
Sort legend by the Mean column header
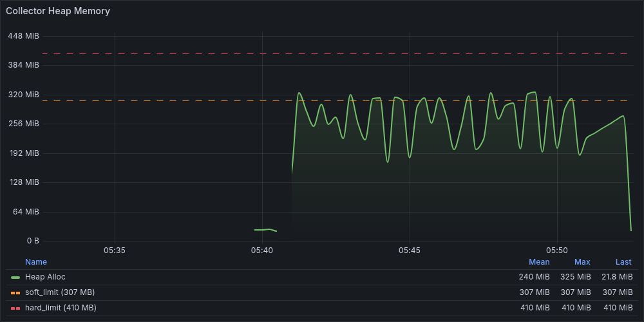point(539,262)
